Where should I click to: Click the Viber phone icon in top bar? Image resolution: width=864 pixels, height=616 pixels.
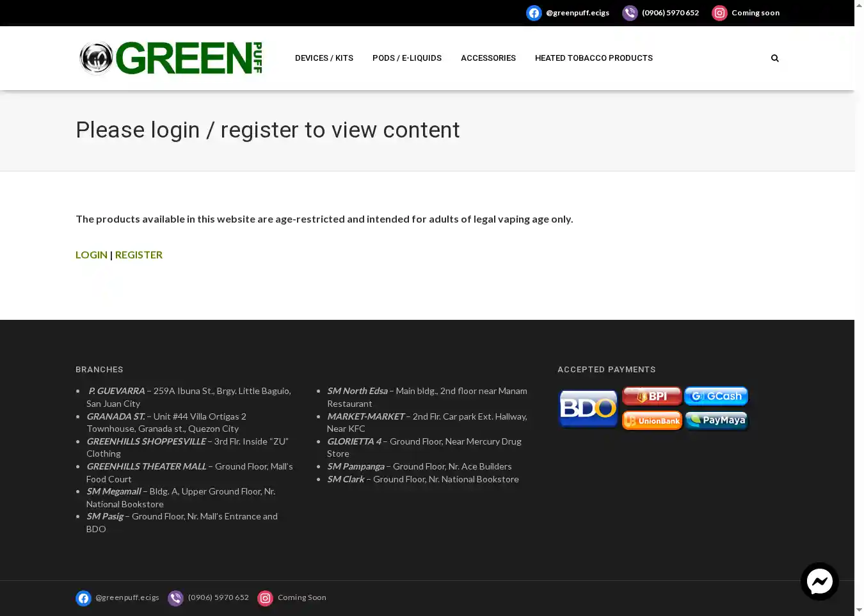pyautogui.click(x=630, y=13)
